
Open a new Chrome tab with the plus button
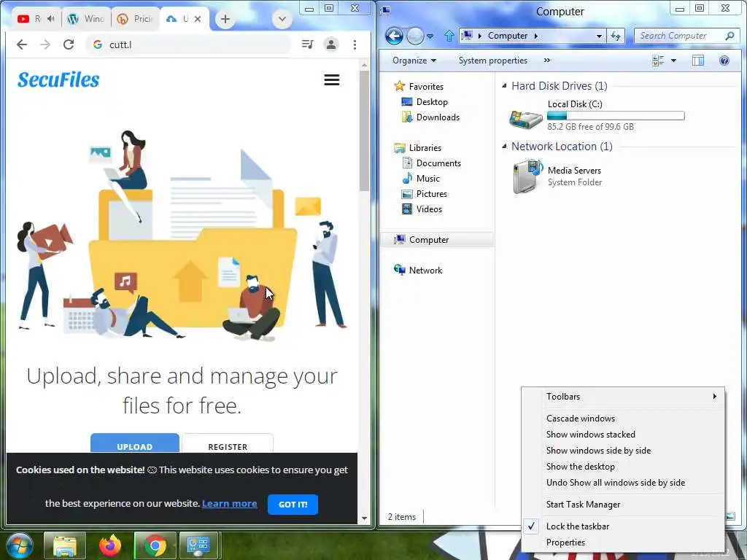[x=225, y=19]
